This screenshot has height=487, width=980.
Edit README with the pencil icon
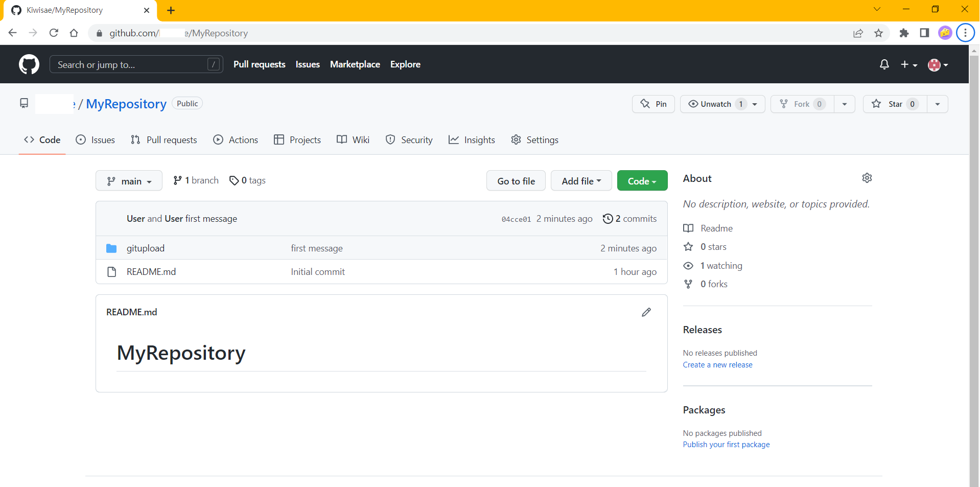tap(646, 312)
